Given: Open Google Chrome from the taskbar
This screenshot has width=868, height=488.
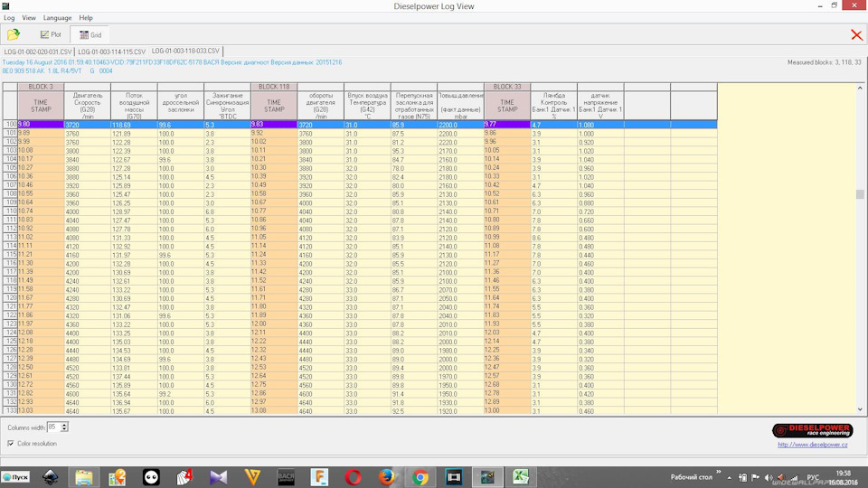Looking at the screenshot, I should click(420, 476).
